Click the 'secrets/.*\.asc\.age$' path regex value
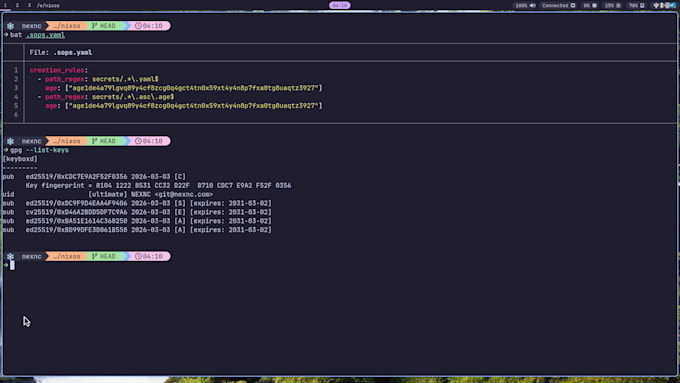This screenshot has width=680, height=383. (x=133, y=97)
